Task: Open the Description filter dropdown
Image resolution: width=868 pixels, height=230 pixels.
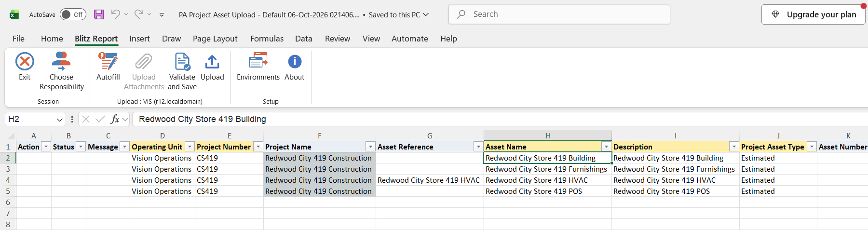Action: click(x=734, y=147)
